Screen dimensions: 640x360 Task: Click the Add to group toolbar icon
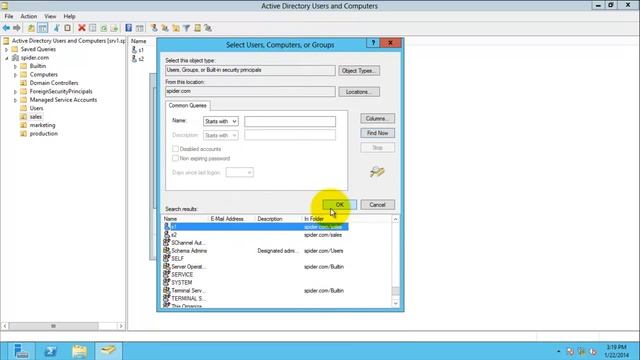(x=208, y=28)
